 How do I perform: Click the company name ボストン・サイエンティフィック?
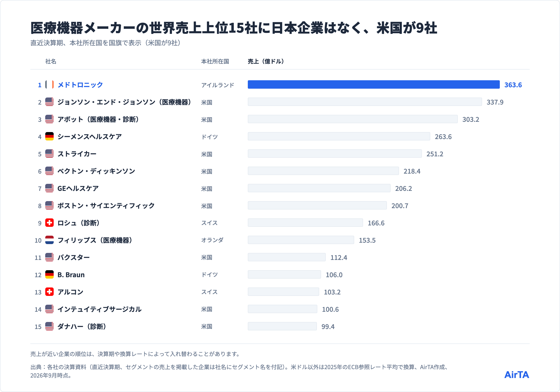pyautogui.click(x=106, y=206)
